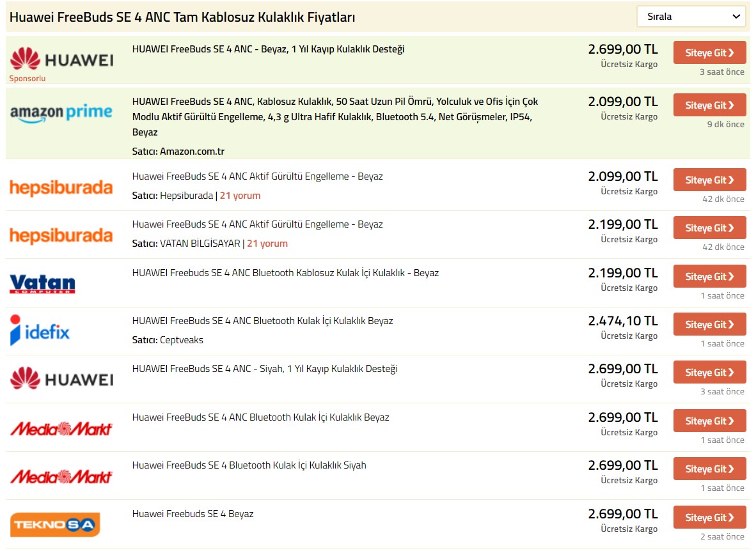756x551 pixels.
Task: Open Huawei Siyah, 1 Yıl Kayıp Kulaklık title
Action: point(265,369)
